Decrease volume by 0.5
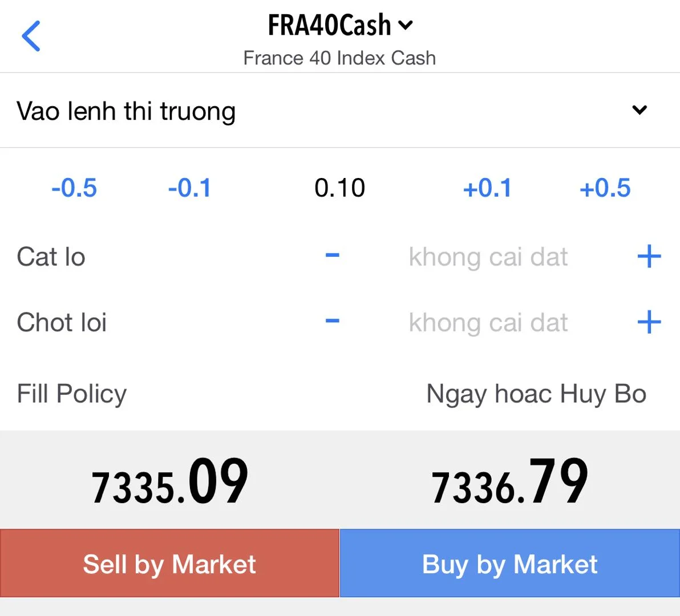Screen dimensions: 680x616 (74, 188)
